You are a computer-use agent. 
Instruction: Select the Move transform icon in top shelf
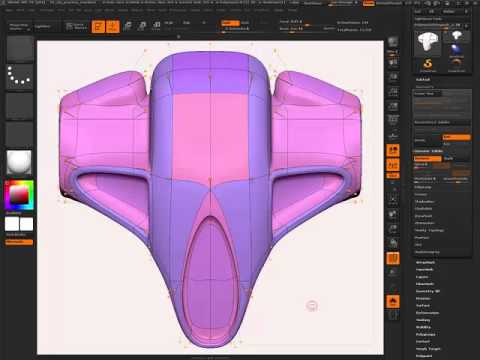[128, 26]
